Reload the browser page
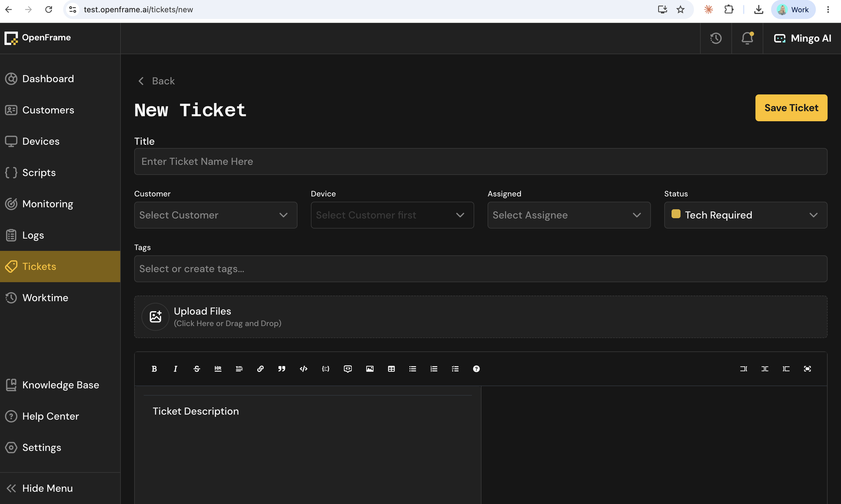 [49, 9]
